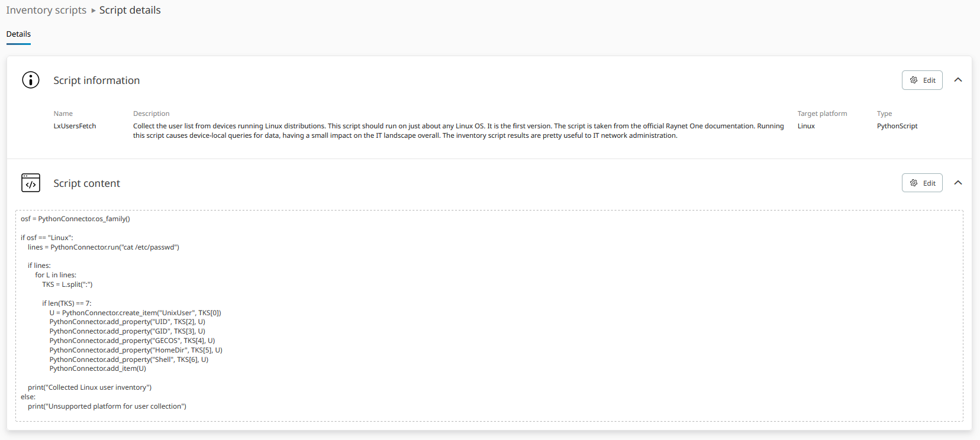Open the Details tab
The image size is (980, 440).
pyautogui.click(x=18, y=34)
